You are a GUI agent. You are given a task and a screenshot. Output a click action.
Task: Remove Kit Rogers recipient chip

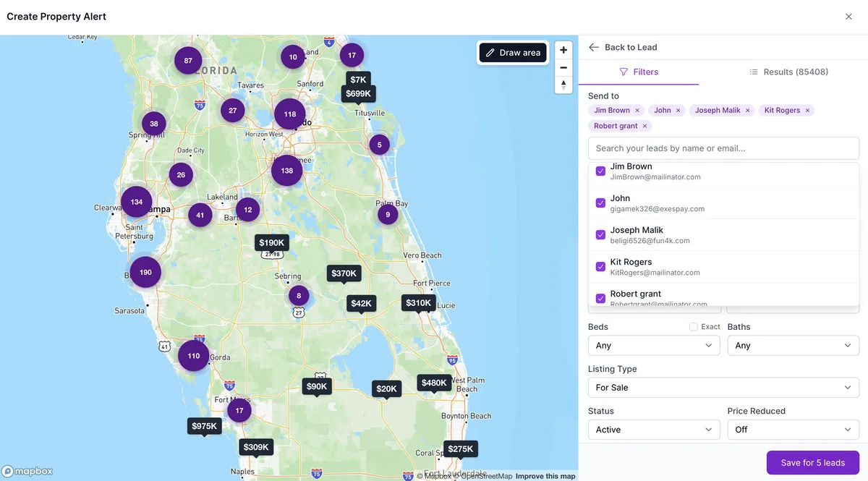807,111
